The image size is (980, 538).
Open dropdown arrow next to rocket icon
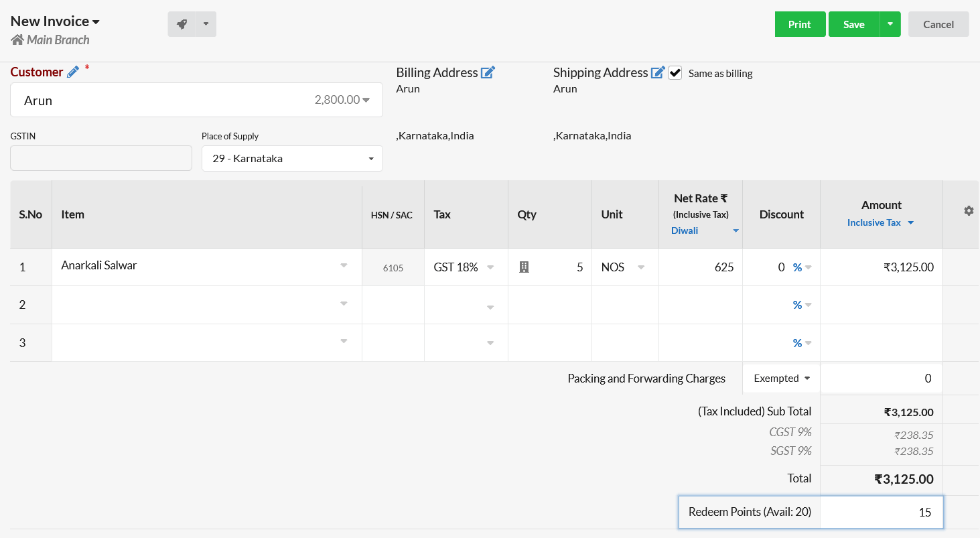point(206,24)
